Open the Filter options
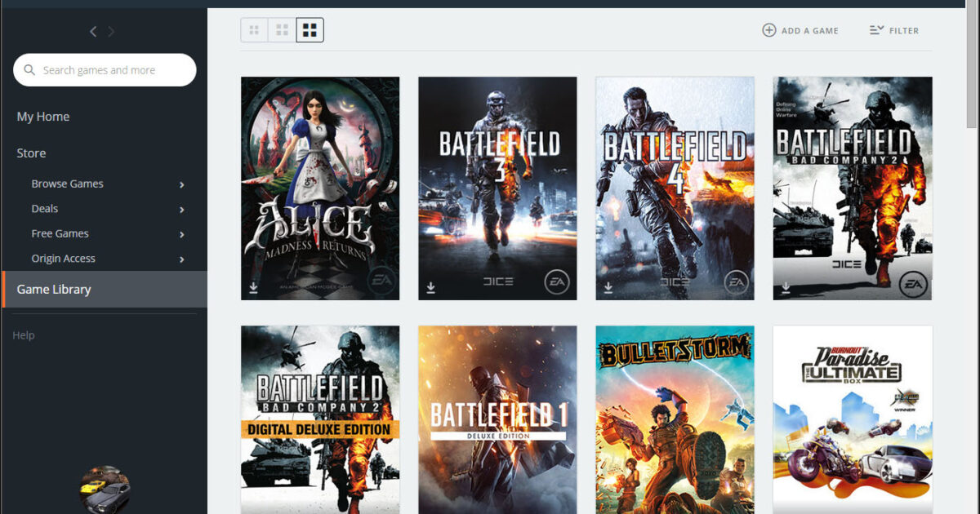Image resolution: width=980 pixels, height=514 pixels. [894, 30]
